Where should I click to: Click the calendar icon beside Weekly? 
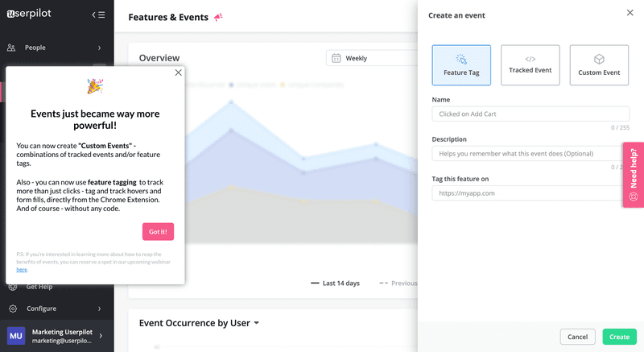point(336,58)
